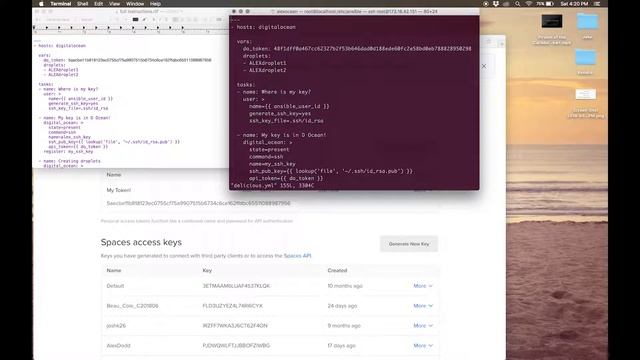Click the AlexDodd key name

point(118,345)
